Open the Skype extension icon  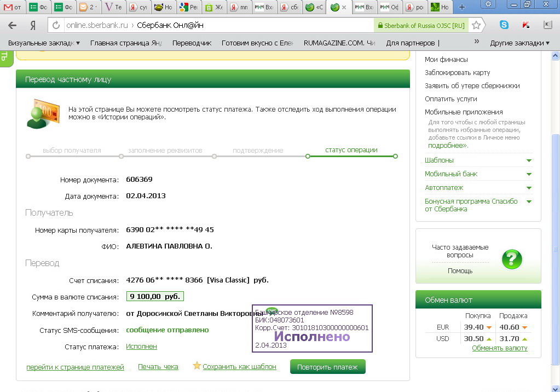[504, 25]
